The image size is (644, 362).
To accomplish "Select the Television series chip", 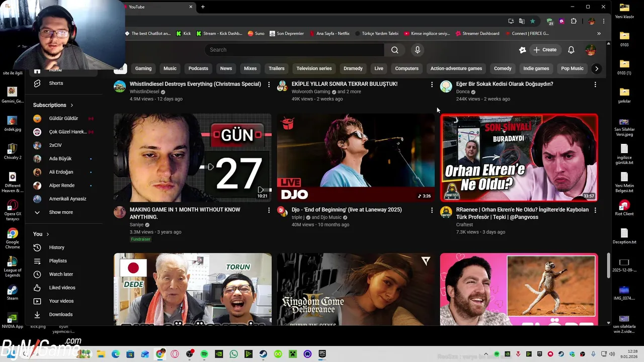I will click(x=314, y=68).
